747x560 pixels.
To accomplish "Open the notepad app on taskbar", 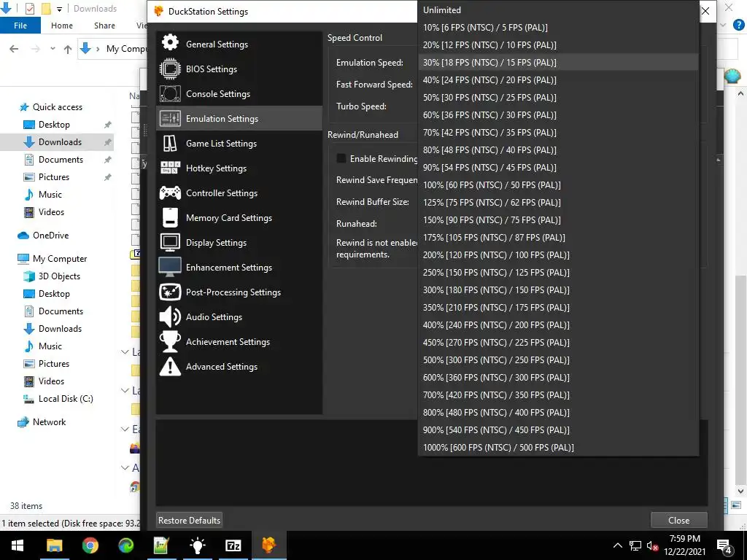I will coord(161,545).
